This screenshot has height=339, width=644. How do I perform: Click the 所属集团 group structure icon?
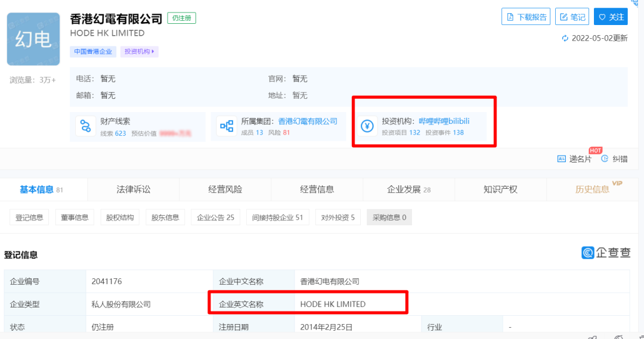click(227, 126)
